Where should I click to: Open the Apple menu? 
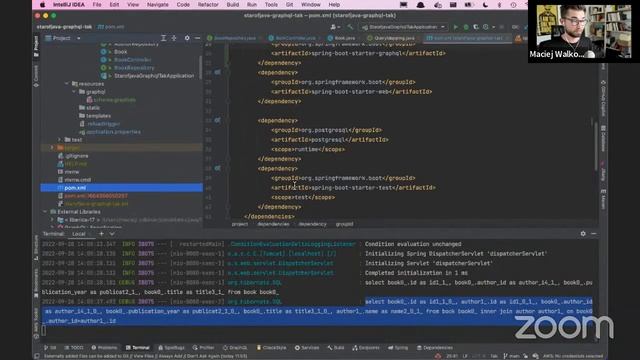(42, 5)
